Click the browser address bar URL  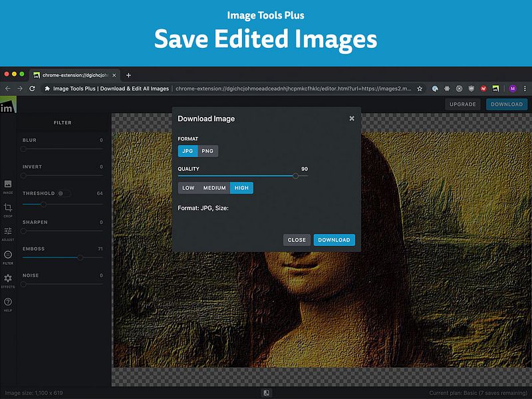293,88
